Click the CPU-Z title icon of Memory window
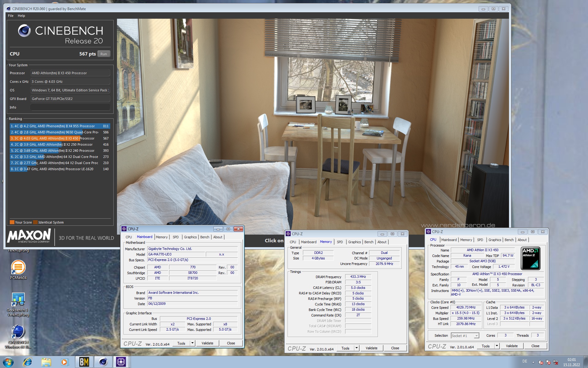The width and height of the screenshot is (588, 368). (x=288, y=234)
